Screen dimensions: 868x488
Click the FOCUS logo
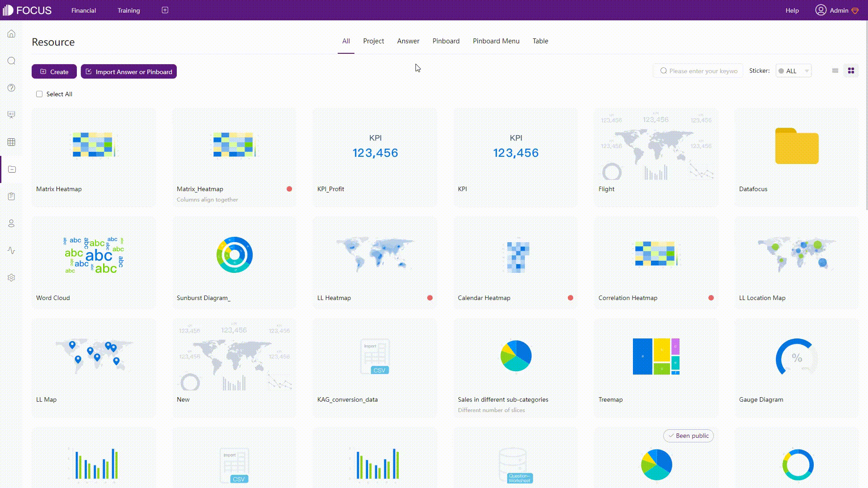tap(27, 10)
